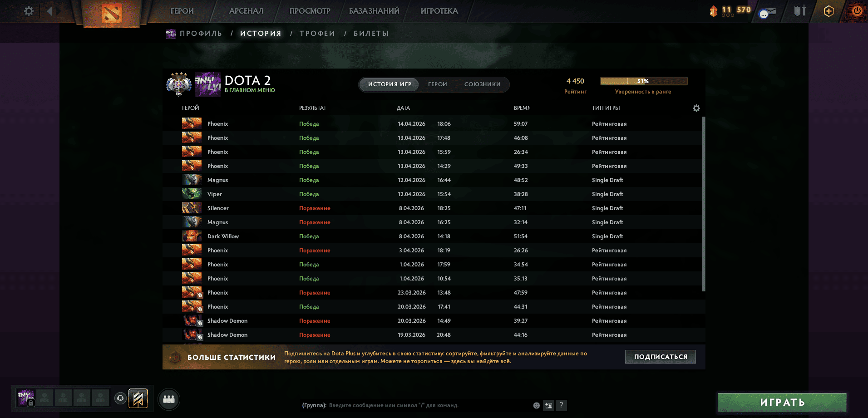Open the ПРОСМОТР top menu
Screen dimensions: 868x418
click(310, 11)
